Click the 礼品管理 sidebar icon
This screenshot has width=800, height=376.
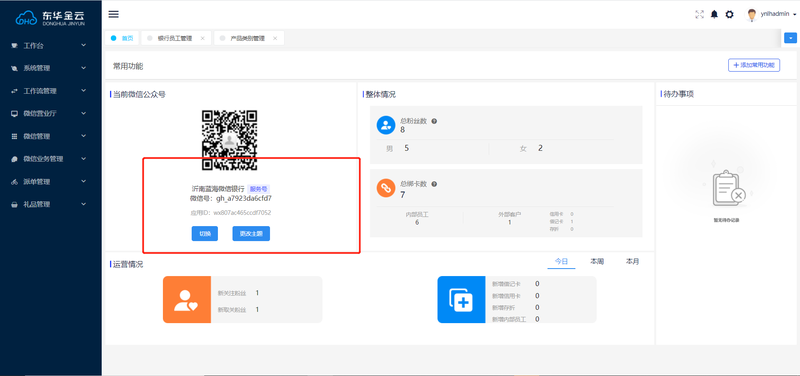pyautogui.click(x=14, y=204)
